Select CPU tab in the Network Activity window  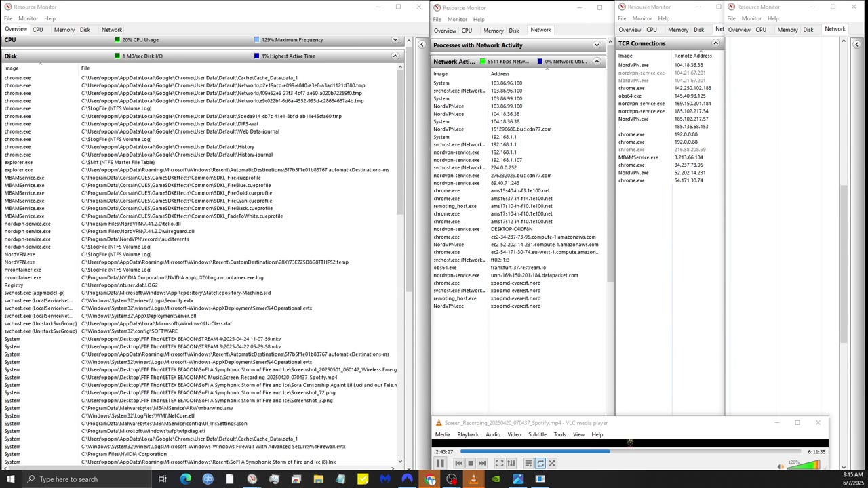click(467, 30)
